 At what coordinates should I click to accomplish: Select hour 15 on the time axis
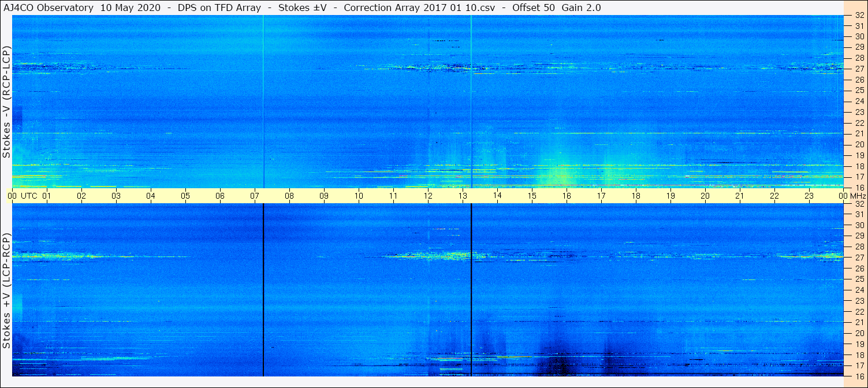point(532,196)
